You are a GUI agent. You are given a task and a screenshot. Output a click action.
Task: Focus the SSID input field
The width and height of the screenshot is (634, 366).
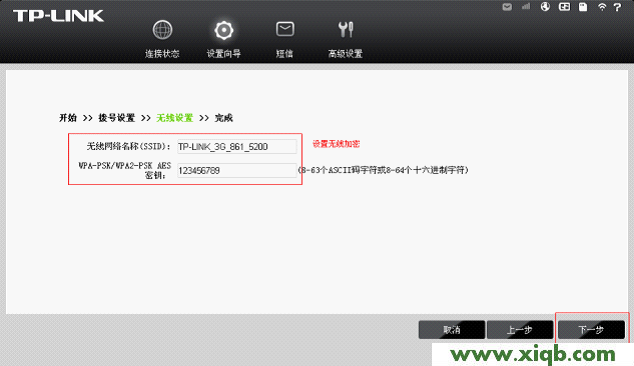(237, 146)
